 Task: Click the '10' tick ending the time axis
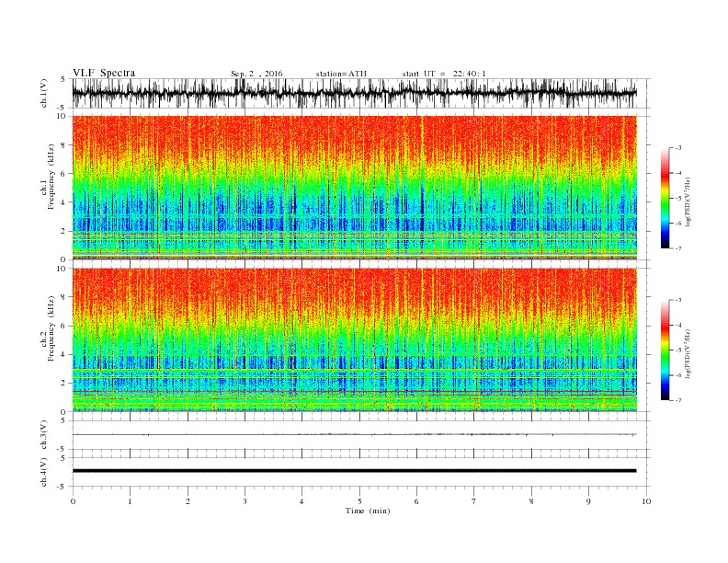point(646,501)
